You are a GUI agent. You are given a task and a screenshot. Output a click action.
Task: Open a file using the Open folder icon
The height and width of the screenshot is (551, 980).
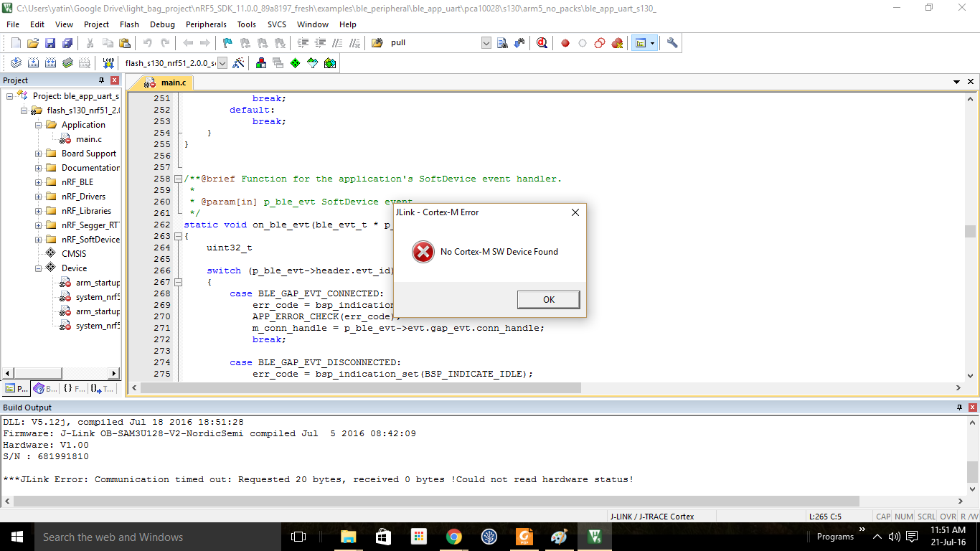click(33, 43)
